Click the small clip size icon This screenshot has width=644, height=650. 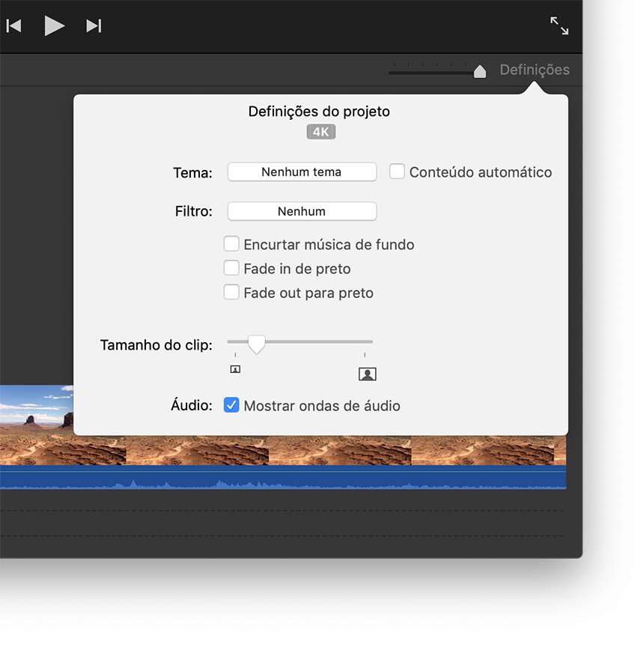point(235,368)
